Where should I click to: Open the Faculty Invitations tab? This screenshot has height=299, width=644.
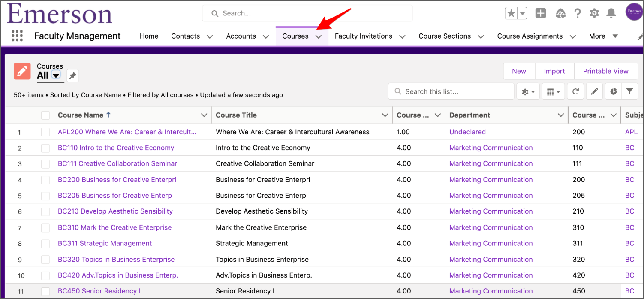(x=363, y=36)
